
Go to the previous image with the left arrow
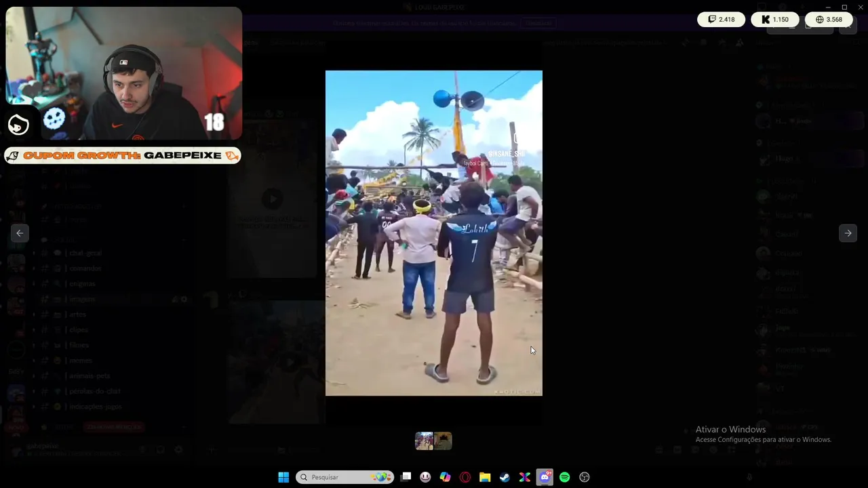[20, 233]
